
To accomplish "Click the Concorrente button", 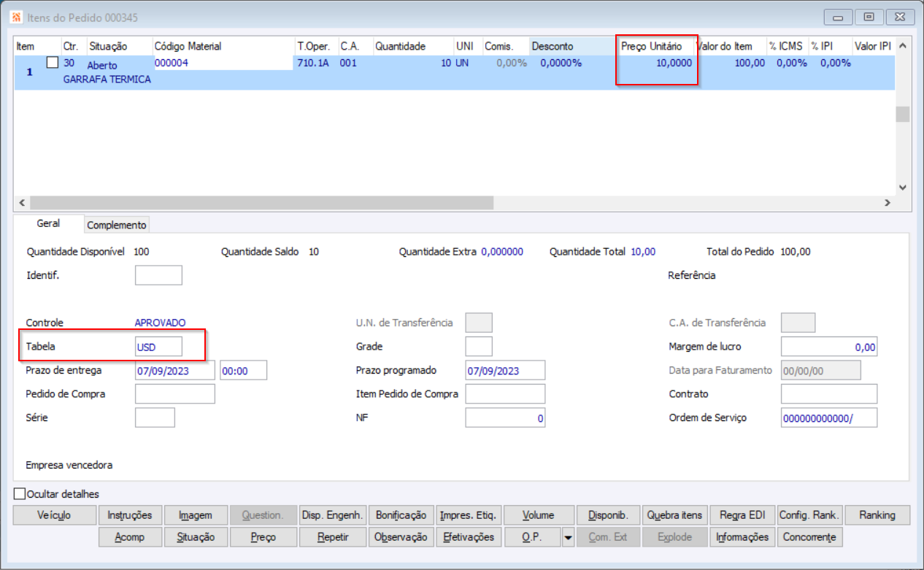I will coord(810,537).
